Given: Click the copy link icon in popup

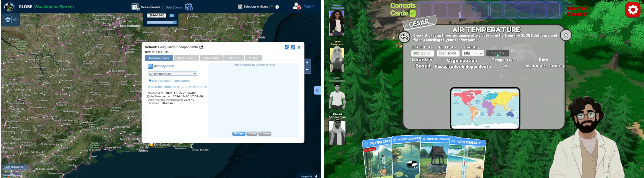Looking at the screenshot, I should [x=293, y=47].
